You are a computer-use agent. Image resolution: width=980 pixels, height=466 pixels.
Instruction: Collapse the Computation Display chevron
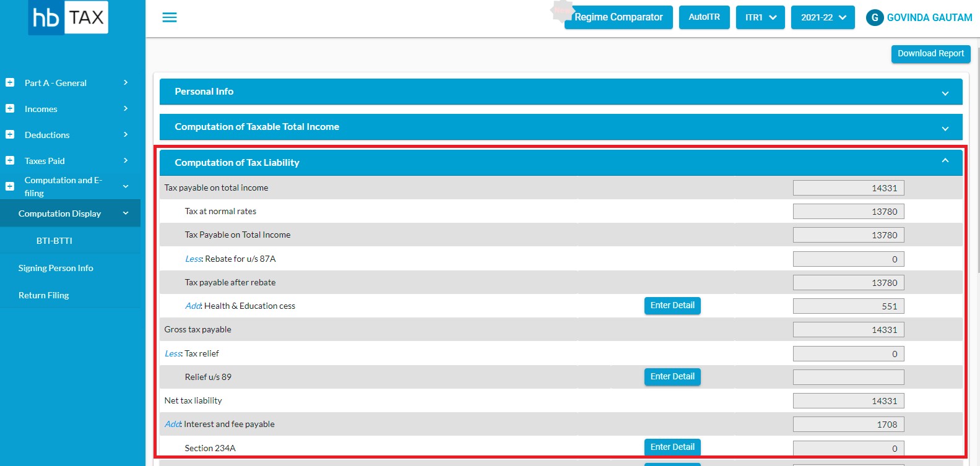click(126, 214)
